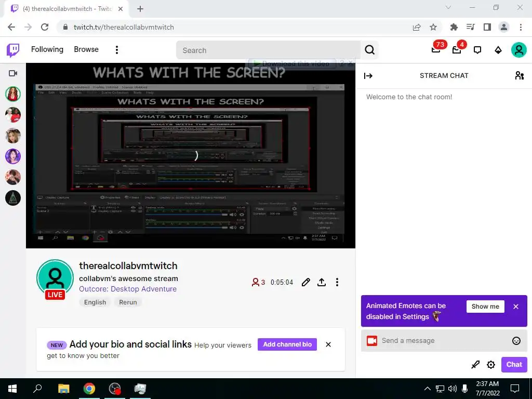Click the purple Chat button
The width and height of the screenshot is (532, 399).
(x=514, y=364)
